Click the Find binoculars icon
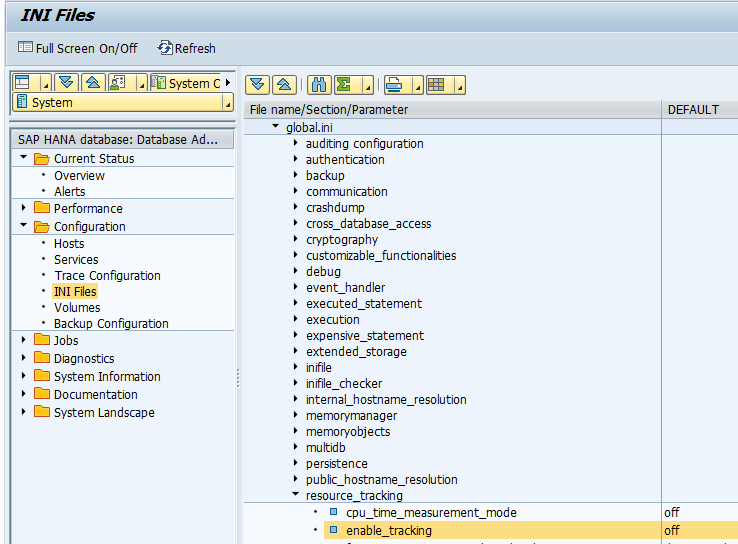The width and height of the screenshot is (738, 544). point(319,84)
